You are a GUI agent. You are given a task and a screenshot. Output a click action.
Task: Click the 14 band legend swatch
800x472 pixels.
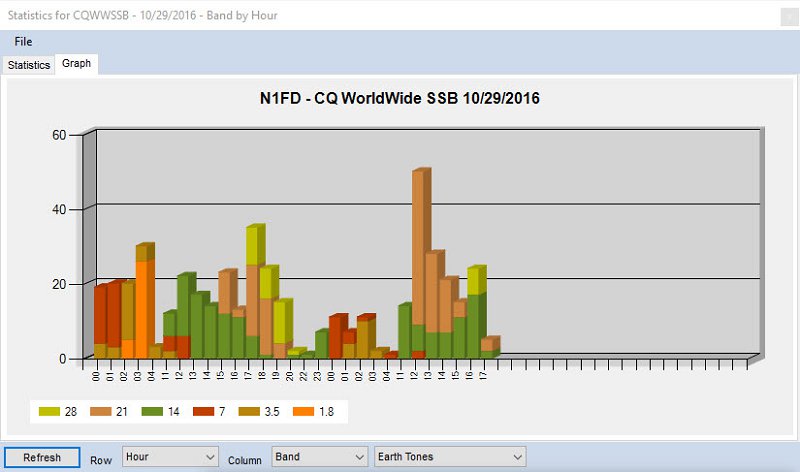[152, 411]
